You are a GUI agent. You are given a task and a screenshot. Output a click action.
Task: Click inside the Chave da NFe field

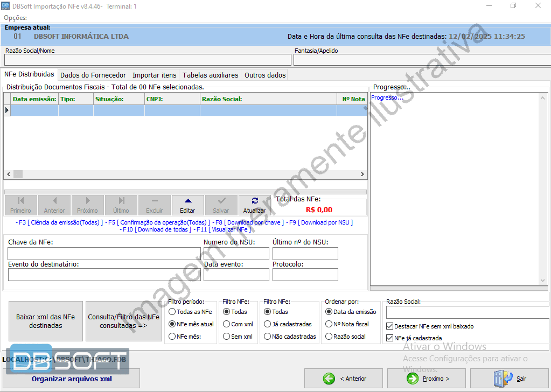102,253
